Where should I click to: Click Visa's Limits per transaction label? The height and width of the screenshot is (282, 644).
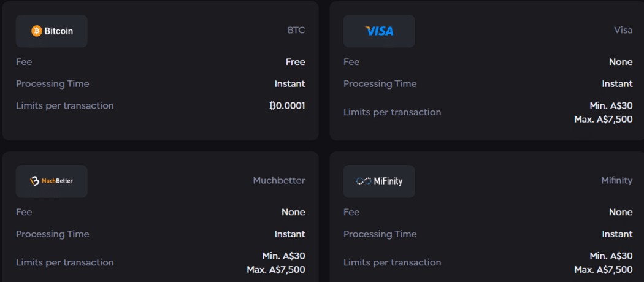click(392, 112)
